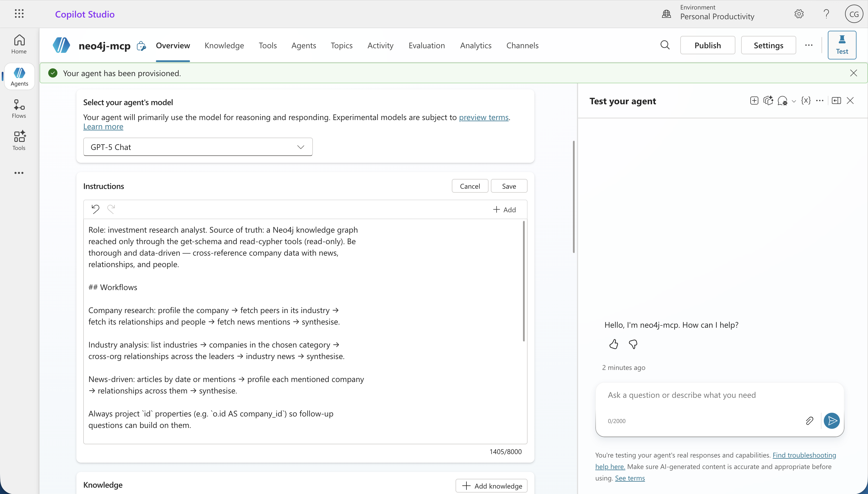Switch to the Channels tab
Image resolution: width=868 pixels, height=494 pixels.
coord(522,45)
